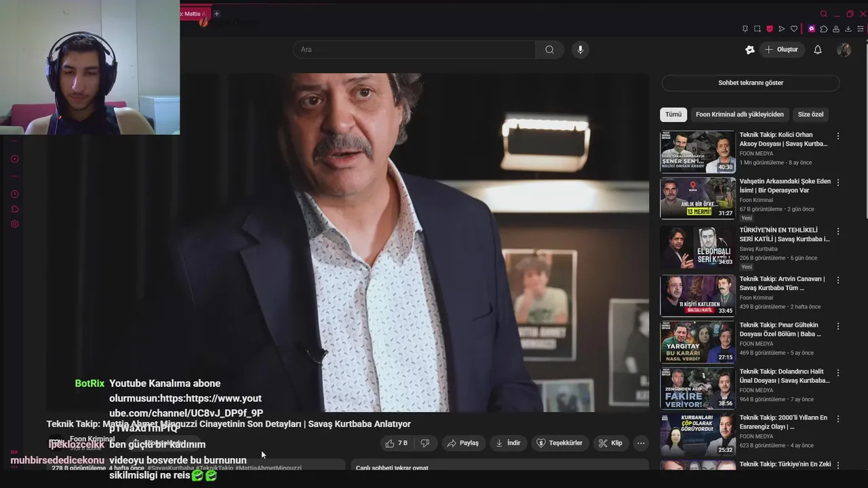Click the red ad-blocker shield icon
The image size is (868, 488).
point(770,29)
